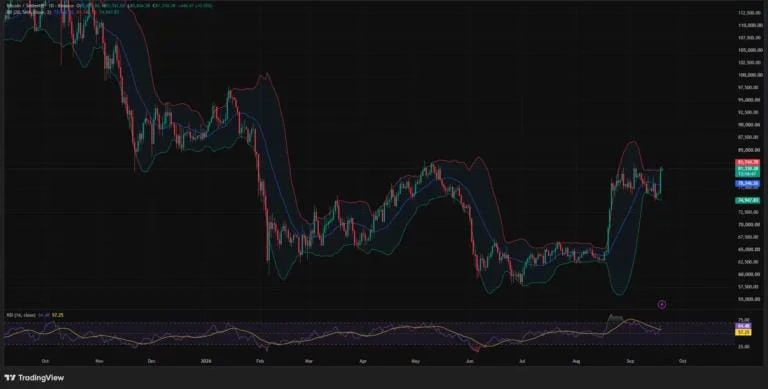Click the May label on time axis

coord(416,361)
